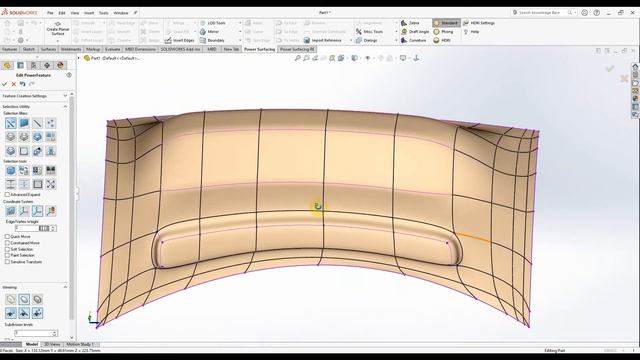Switch to the Surfaces tab

click(48, 49)
